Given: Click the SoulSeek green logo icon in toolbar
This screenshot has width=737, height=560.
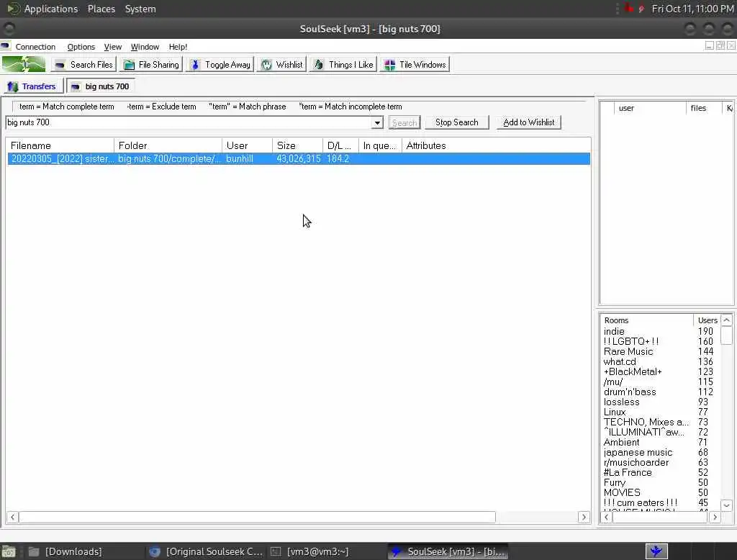Looking at the screenshot, I should (x=24, y=64).
